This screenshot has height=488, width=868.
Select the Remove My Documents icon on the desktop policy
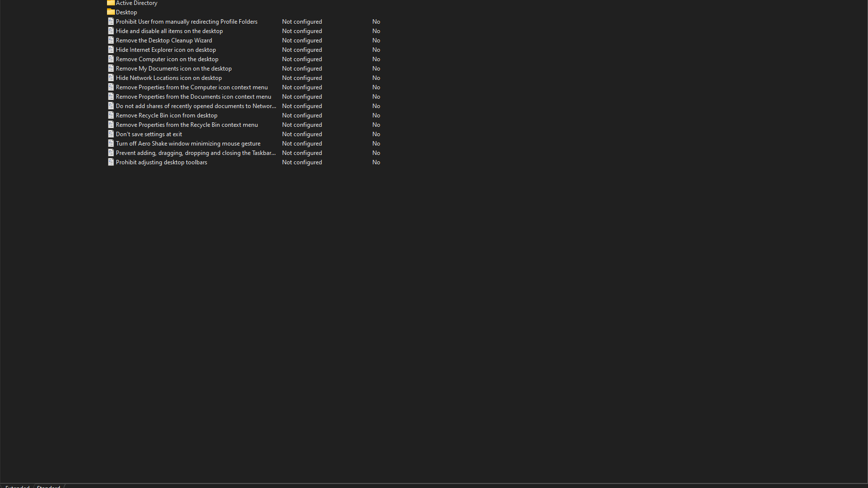click(x=174, y=68)
